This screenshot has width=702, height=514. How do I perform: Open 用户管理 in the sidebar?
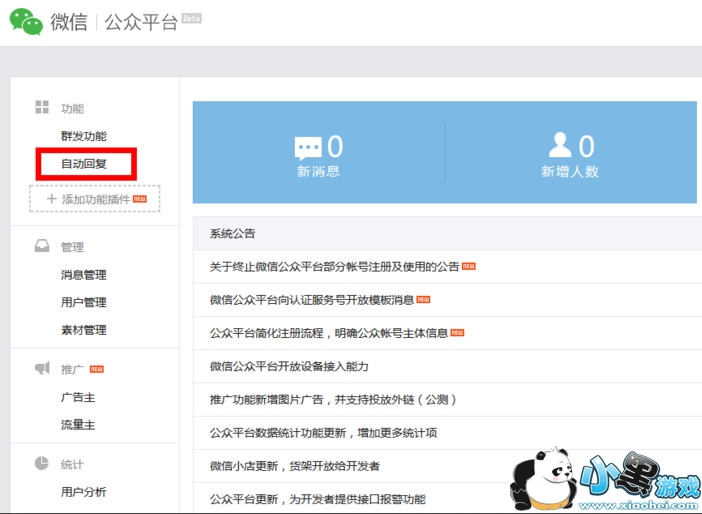click(84, 302)
